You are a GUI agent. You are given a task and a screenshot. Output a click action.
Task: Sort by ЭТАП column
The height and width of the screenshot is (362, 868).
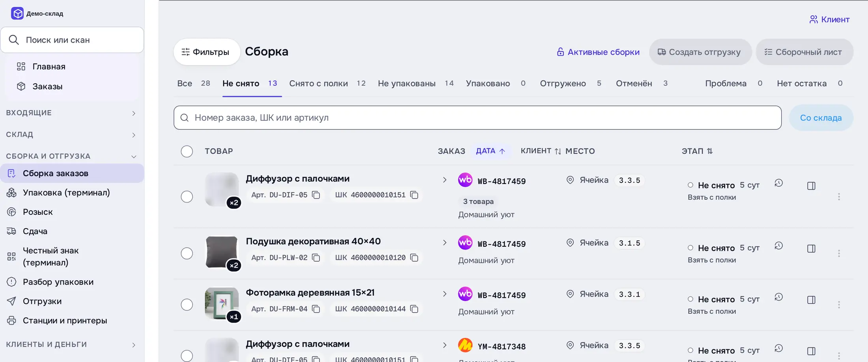click(697, 151)
